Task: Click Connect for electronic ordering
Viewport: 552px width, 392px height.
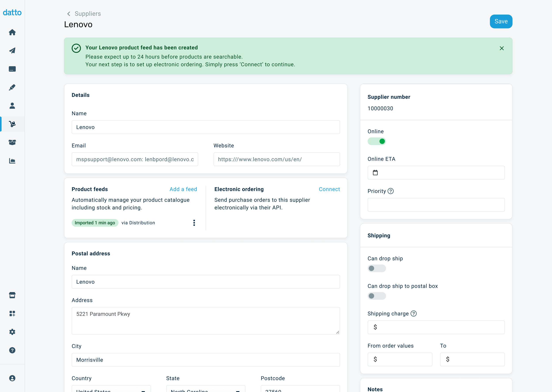Action: click(x=329, y=189)
